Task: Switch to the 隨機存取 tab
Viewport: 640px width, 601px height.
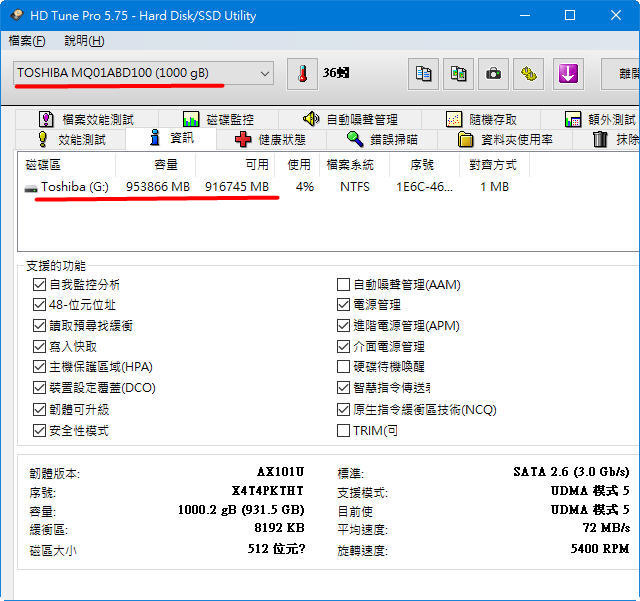Action: [481, 119]
